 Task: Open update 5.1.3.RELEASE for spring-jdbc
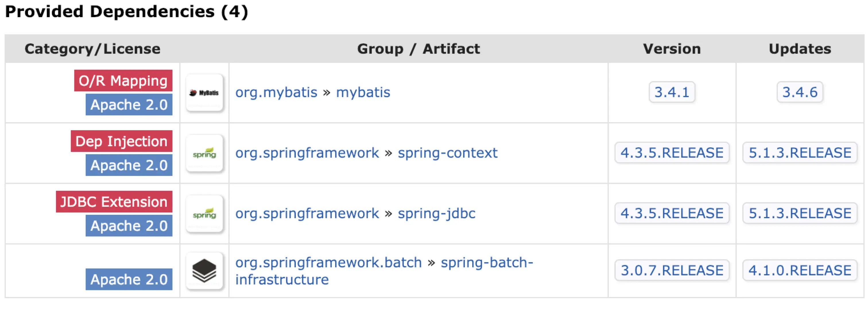800,213
